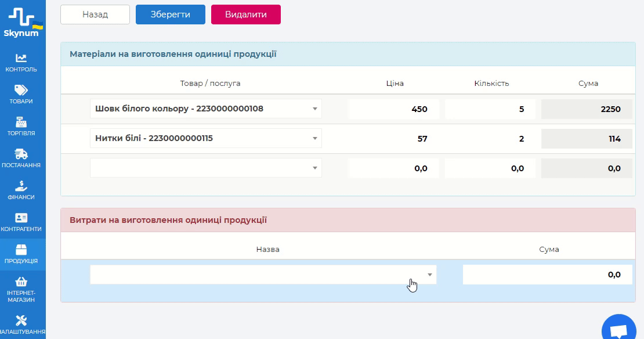
Task: Edit the quantity field showing 5
Action: [490, 109]
